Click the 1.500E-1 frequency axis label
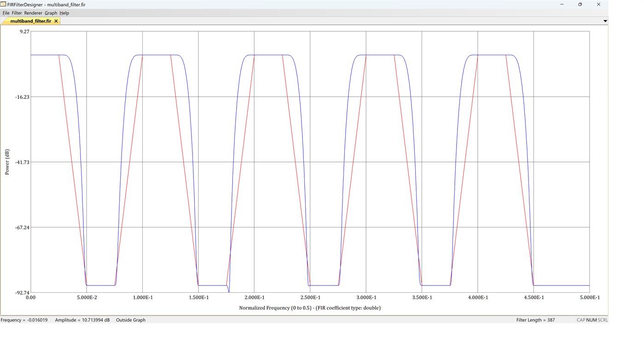The image size is (644, 342). (198, 298)
